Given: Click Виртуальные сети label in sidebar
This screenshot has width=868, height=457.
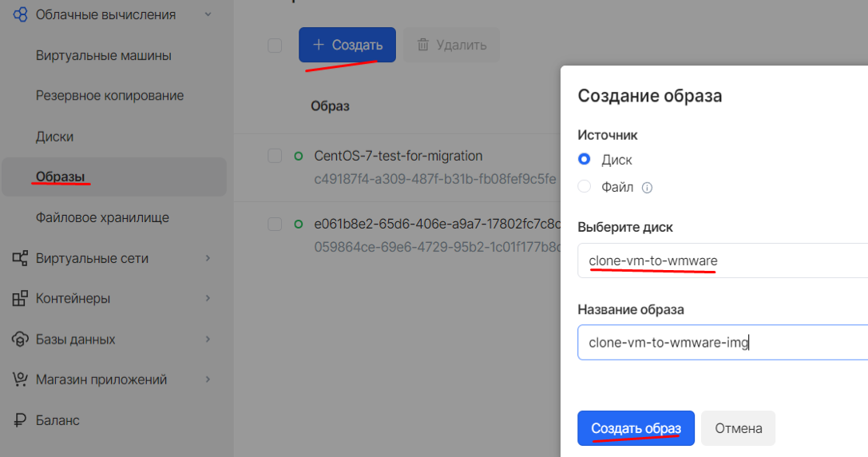Looking at the screenshot, I should 92,258.
